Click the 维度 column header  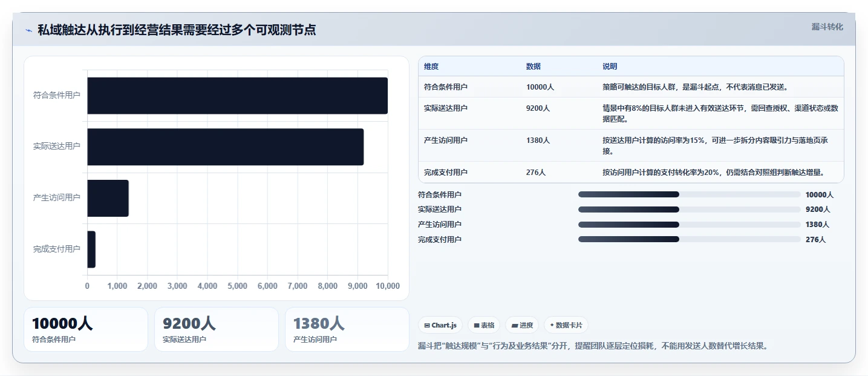(x=431, y=66)
